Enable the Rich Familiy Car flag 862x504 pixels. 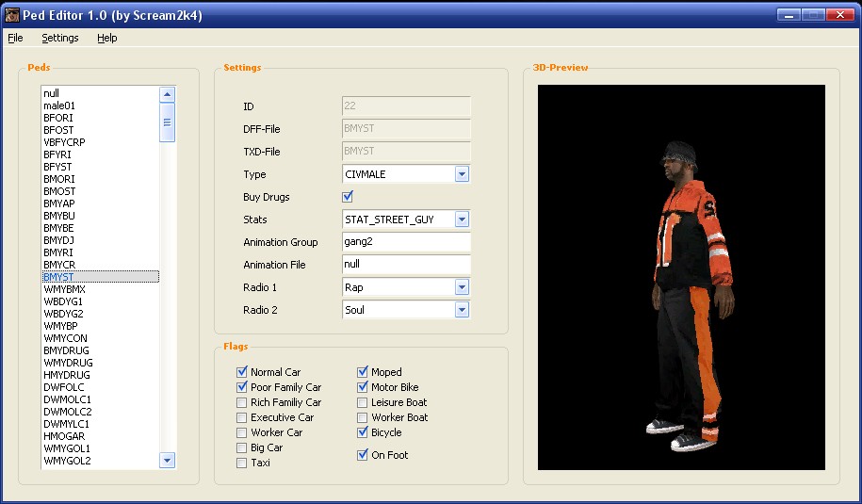pos(242,402)
